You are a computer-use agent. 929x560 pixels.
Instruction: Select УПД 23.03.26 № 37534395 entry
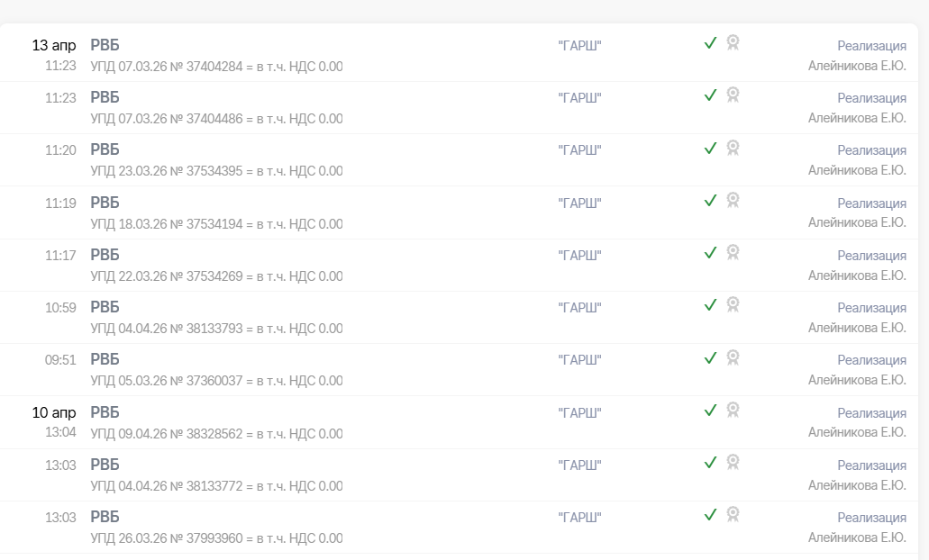216,170
